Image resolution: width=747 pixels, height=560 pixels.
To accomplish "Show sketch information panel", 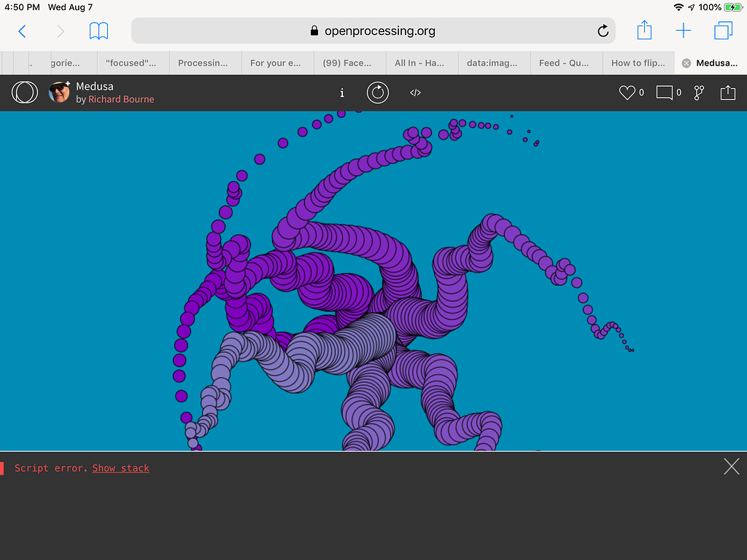I will [x=341, y=93].
